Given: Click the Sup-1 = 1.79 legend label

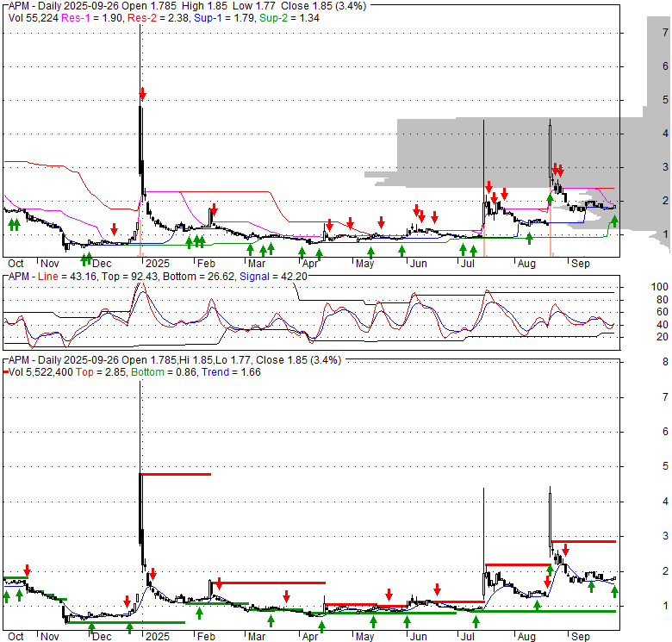Looking at the screenshot, I should click(225, 18).
